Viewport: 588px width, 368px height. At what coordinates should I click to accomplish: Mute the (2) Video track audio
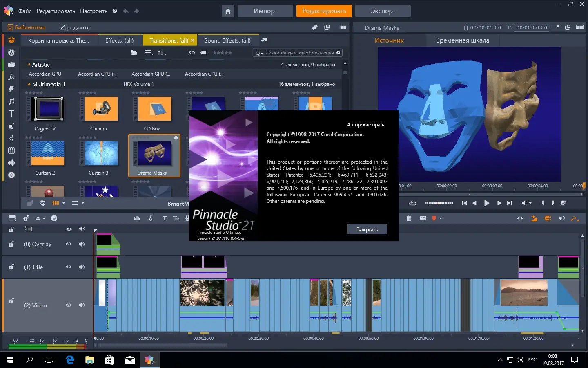click(x=82, y=305)
